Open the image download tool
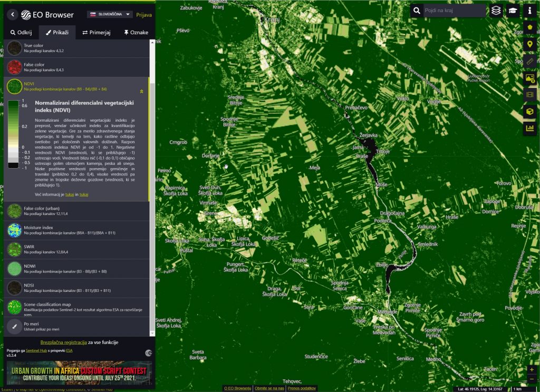540x392 pixels. tap(529, 78)
